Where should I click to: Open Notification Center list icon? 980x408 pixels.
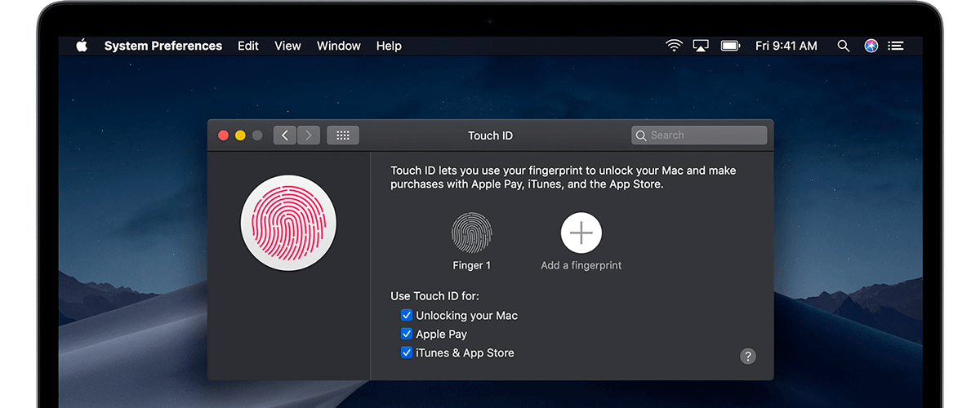tap(896, 46)
